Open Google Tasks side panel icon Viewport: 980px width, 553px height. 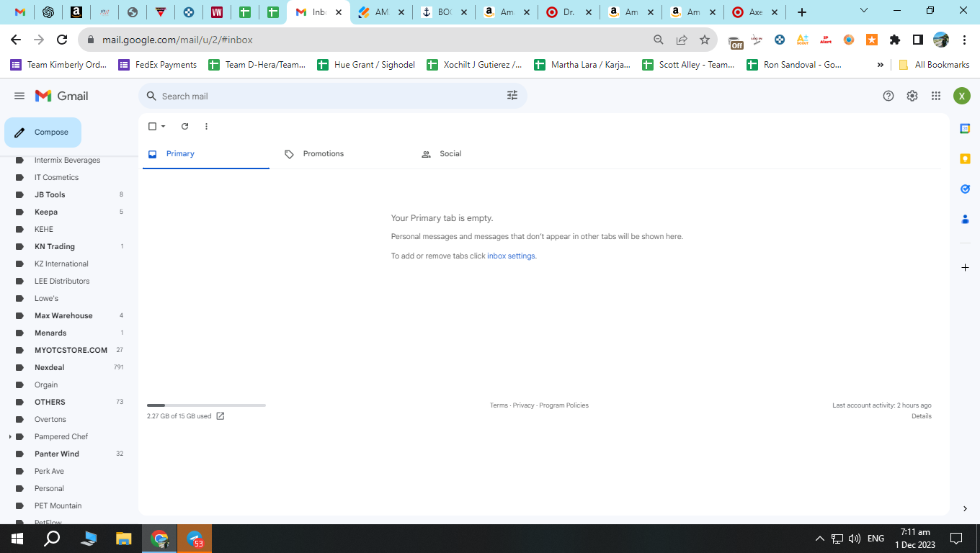965,189
